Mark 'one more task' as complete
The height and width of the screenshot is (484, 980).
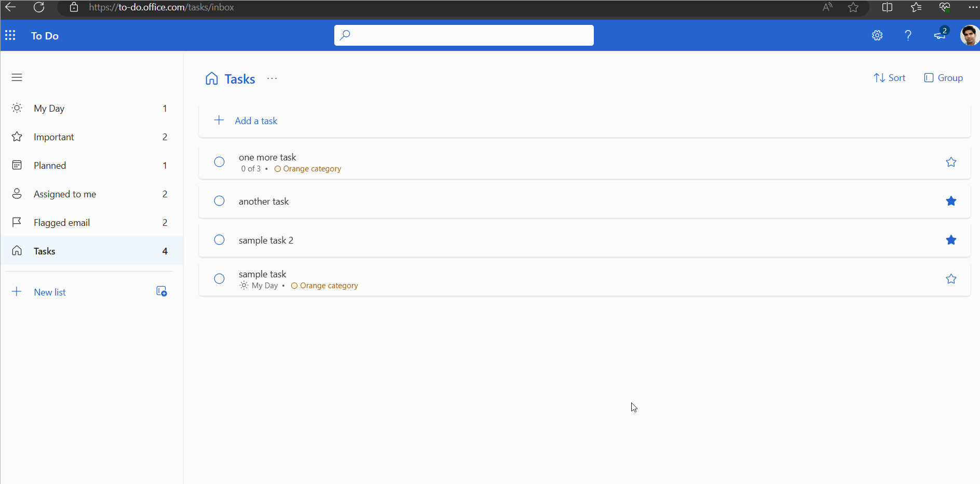click(219, 162)
